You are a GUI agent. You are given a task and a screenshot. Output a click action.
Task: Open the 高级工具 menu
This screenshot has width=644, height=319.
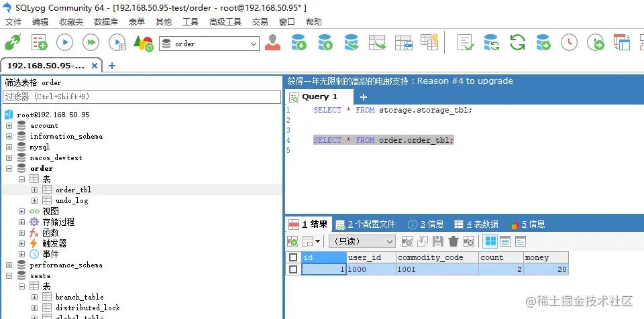click(x=225, y=22)
